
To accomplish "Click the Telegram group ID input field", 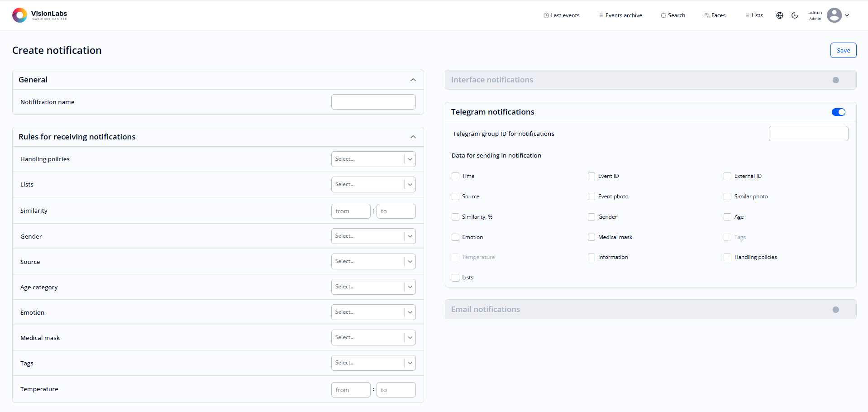I will [x=808, y=134].
